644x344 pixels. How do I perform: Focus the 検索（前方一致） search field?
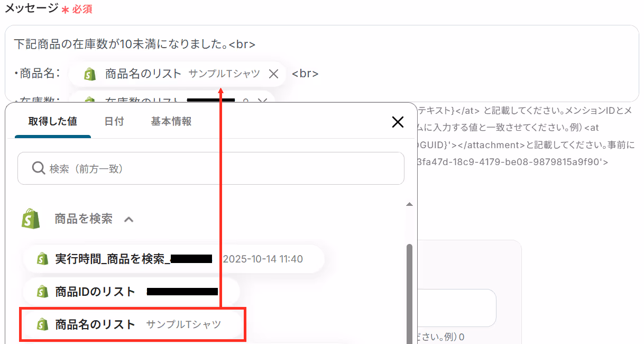(x=211, y=168)
